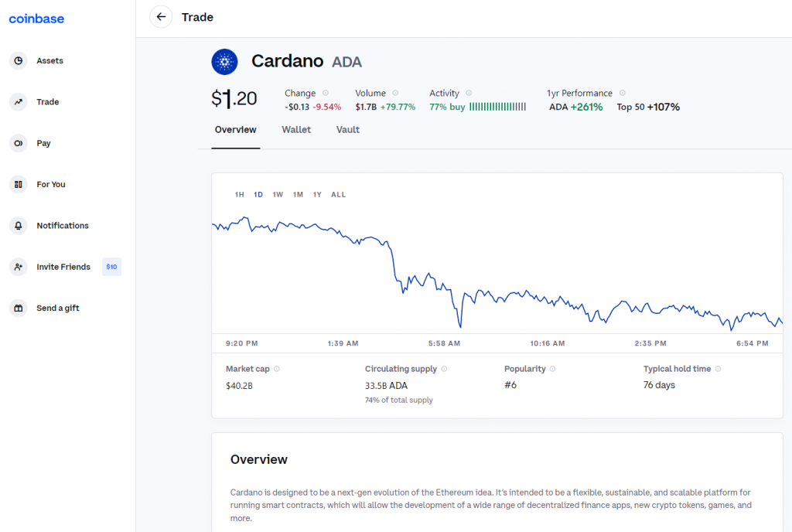This screenshot has height=532, width=792.
Task: Click info icon beside Circulating supply
Action: [444, 369]
